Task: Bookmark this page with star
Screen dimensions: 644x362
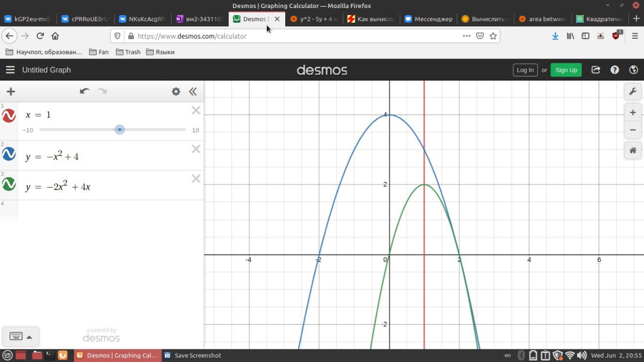Action: pyautogui.click(x=493, y=36)
